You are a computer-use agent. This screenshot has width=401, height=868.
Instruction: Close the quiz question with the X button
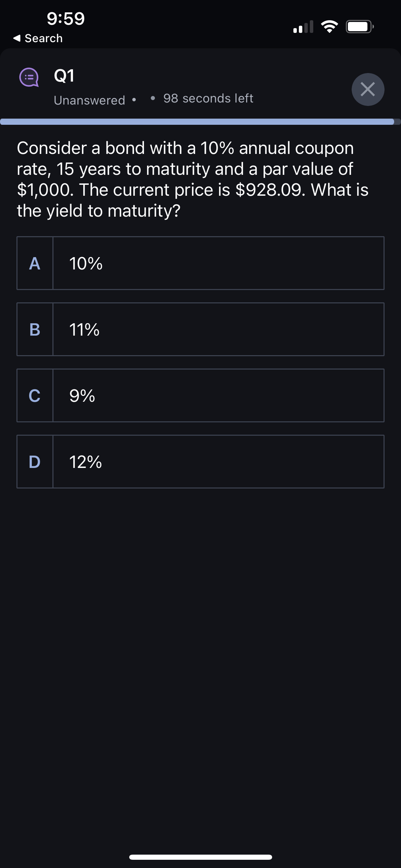[x=368, y=89]
